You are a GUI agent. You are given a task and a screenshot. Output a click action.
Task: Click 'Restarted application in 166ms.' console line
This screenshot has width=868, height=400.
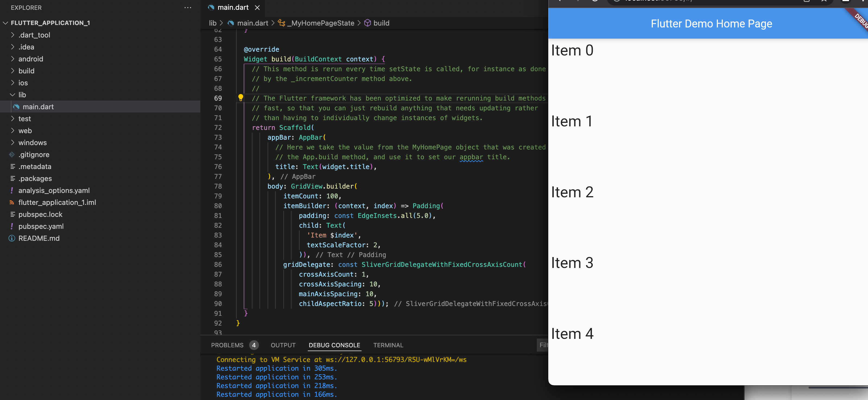tap(277, 394)
